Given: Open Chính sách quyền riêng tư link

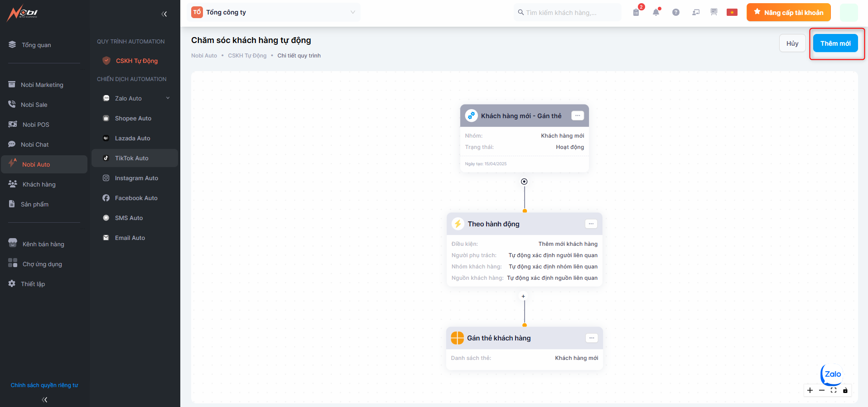Looking at the screenshot, I should tap(44, 385).
